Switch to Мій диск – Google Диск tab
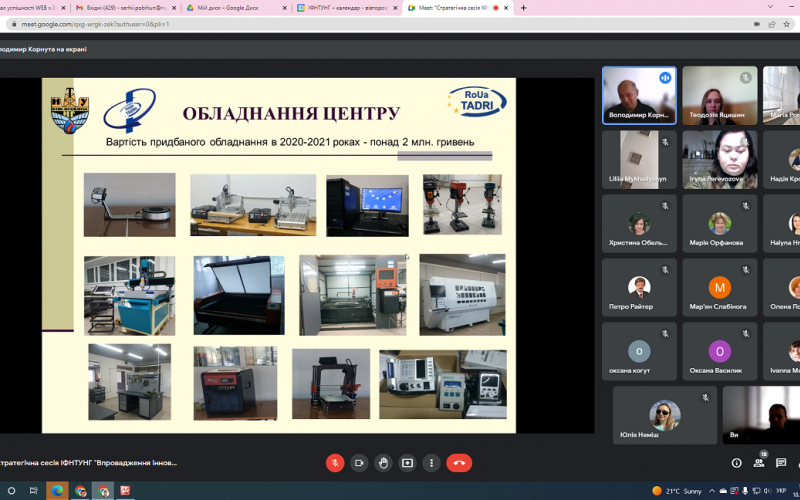The width and height of the screenshot is (800, 500). coord(236,8)
